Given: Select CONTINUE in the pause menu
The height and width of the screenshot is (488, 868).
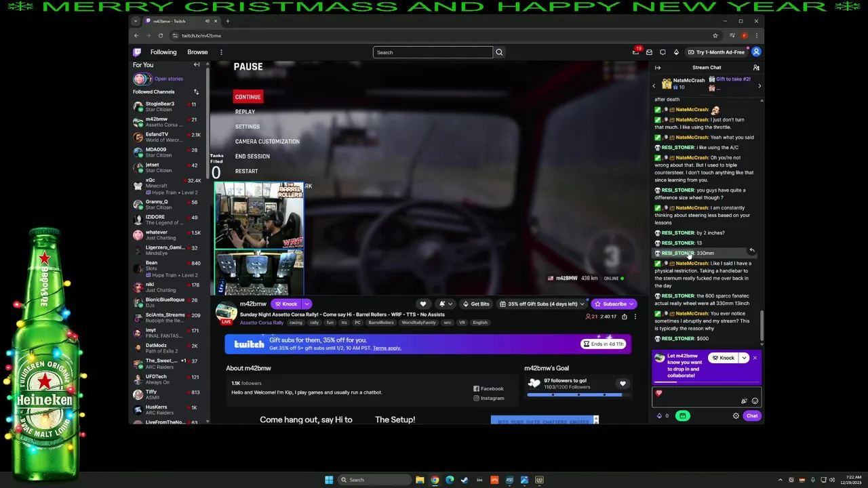Looking at the screenshot, I should (x=248, y=97).
